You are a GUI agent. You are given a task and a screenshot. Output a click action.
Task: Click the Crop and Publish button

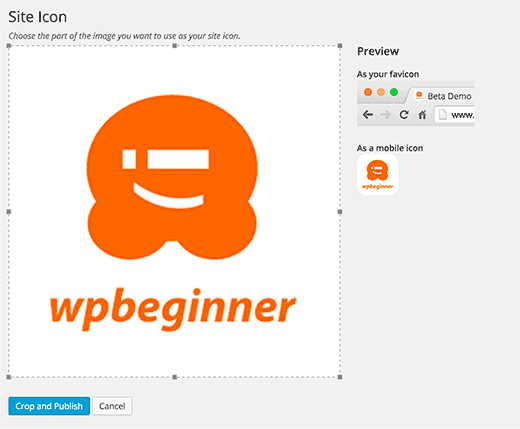pyautogui.click(x=49, y=406)
